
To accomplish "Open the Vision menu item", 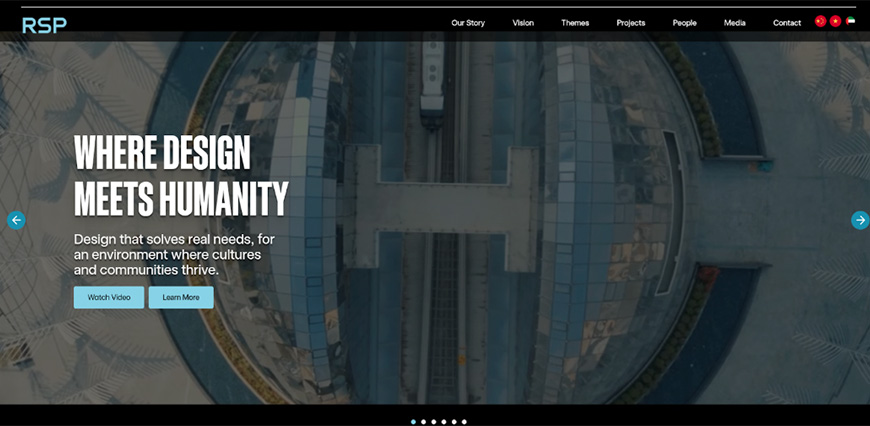I will tap(523, 23).
